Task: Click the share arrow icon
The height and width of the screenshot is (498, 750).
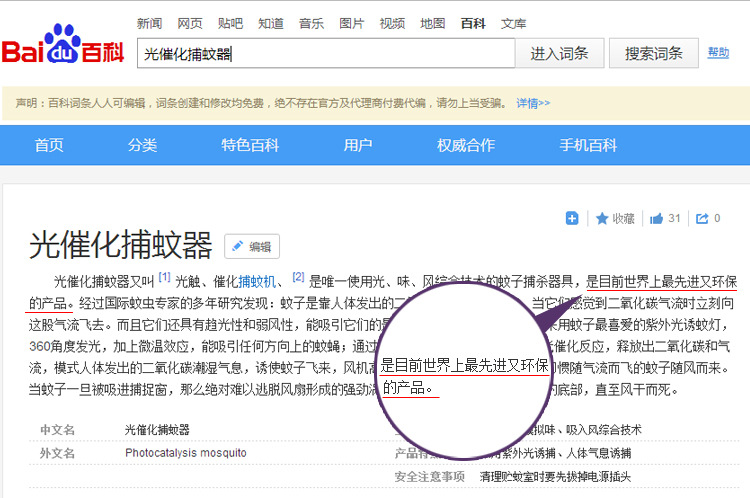Action: 702,219
